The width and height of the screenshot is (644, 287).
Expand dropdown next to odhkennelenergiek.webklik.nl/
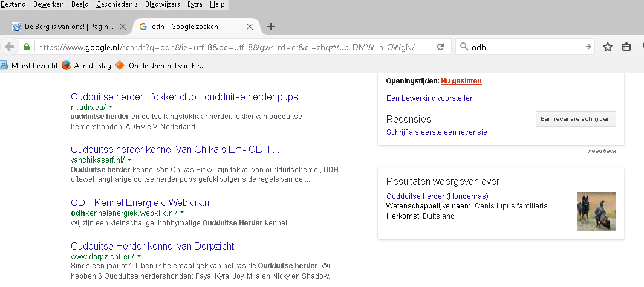point(182,213)
